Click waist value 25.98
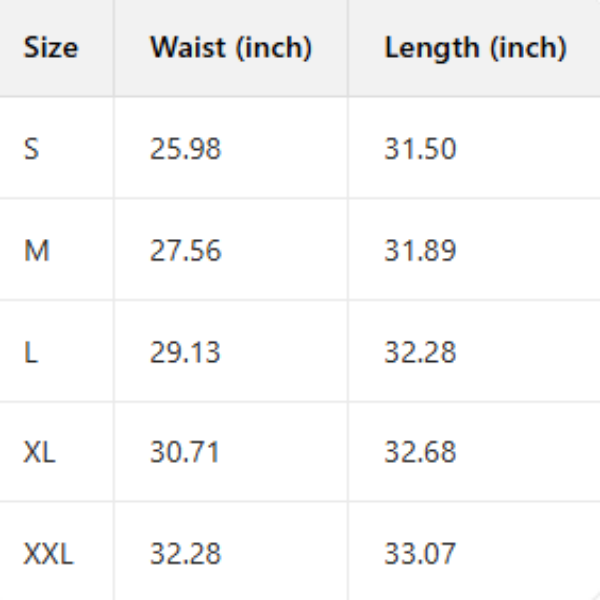Screen dimensions: 600x600 tap(186, 149)
